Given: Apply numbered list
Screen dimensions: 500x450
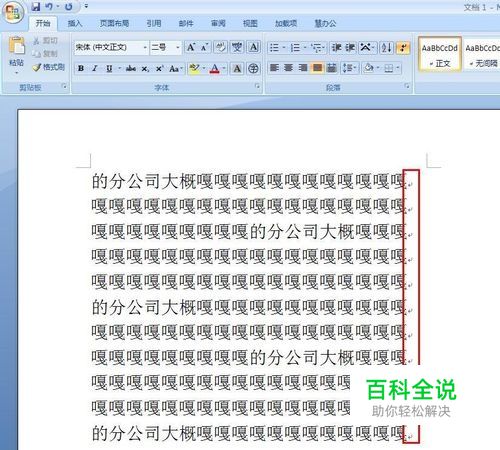Looking at the screenshot, I should (x=295, y=48).
